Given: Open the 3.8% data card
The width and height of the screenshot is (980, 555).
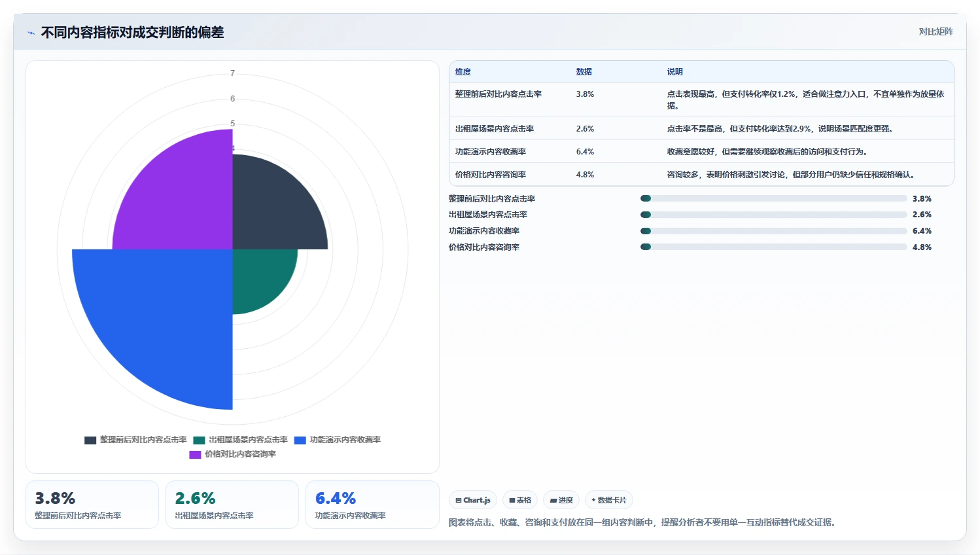Looking at the screenshot, I should [x=92, y=505].
